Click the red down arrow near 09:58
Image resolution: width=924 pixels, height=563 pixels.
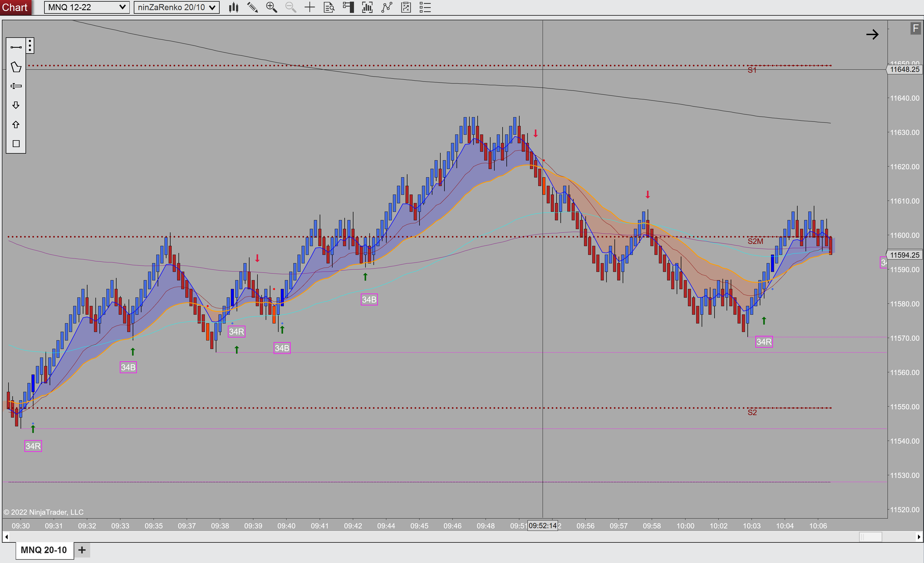pyautogui.click(x=648, y=195)
